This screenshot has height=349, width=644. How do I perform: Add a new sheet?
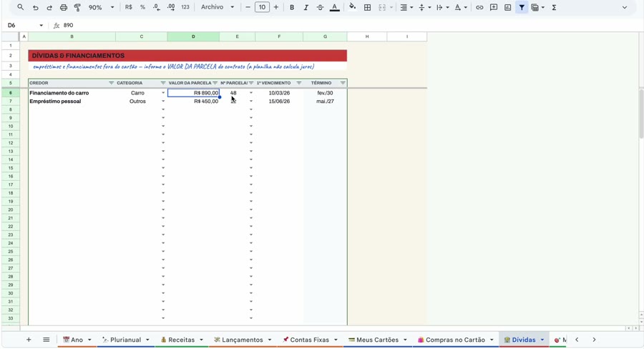[29, 340]
